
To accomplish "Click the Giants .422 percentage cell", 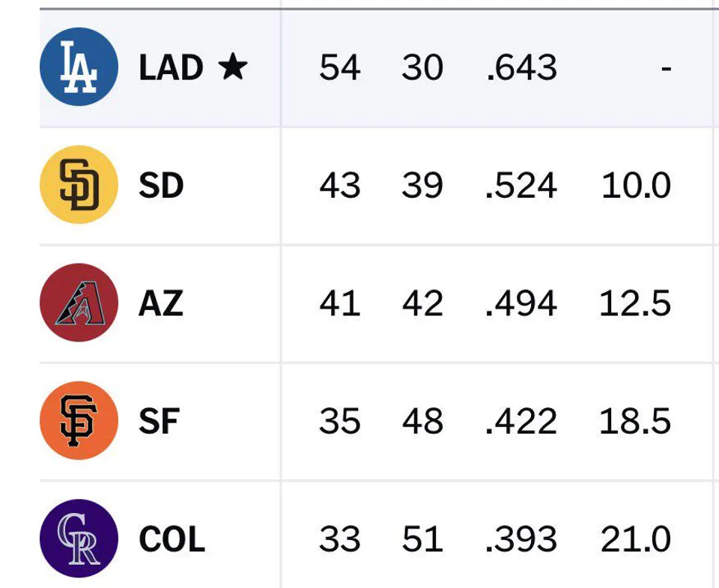I will pos(521,421).
